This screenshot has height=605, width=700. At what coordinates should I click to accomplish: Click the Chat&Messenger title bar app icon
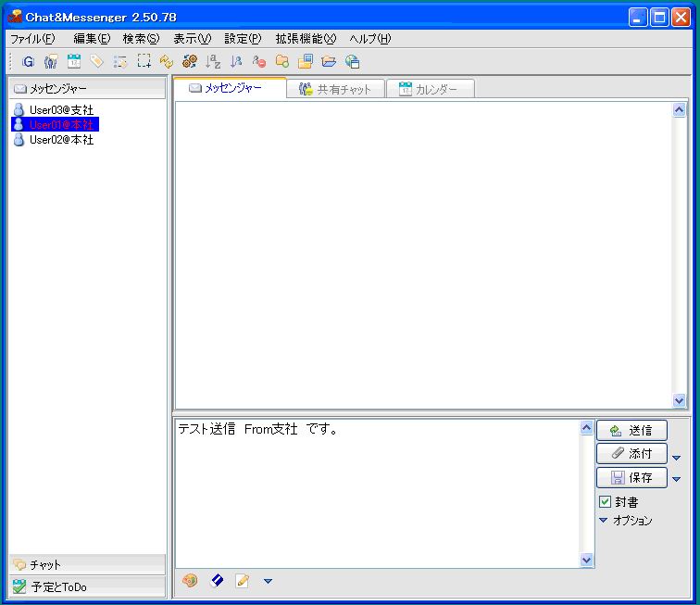coord(15,17)
